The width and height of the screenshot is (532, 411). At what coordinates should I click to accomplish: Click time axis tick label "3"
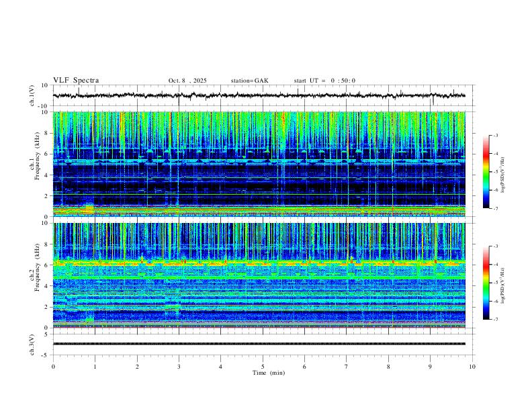[x=179, y=367]
